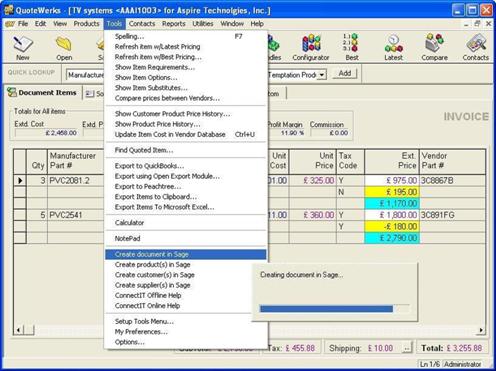Open the Utilities menu
The height and width of the screenshot is (371, 496).
tap(203, 24)
